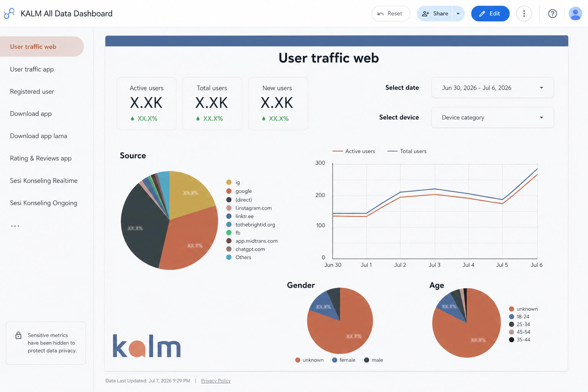Viewport: 588px width, 392px height.
Task: Click the Share button
Action: [x=435, y=14]
